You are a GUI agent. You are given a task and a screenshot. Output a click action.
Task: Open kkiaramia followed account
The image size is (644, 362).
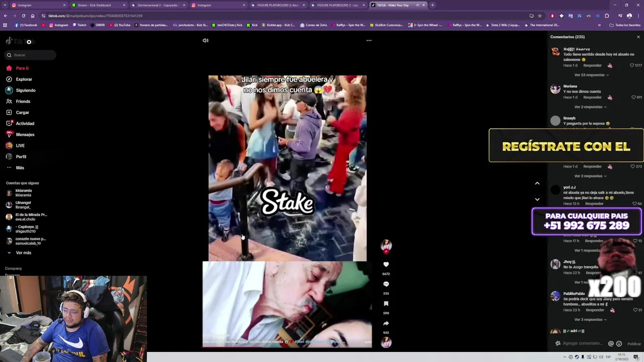tap(23, 193)
